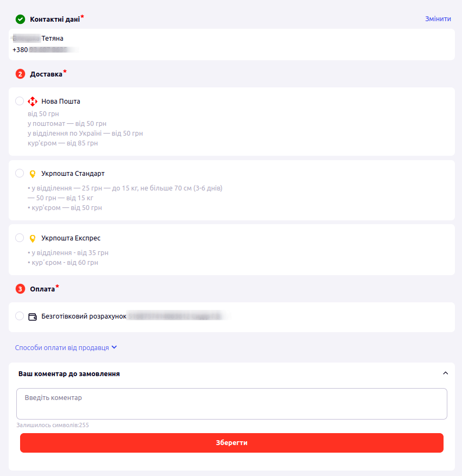
Task: Click the Нова Пошта red logo icon
Action: 33,101
